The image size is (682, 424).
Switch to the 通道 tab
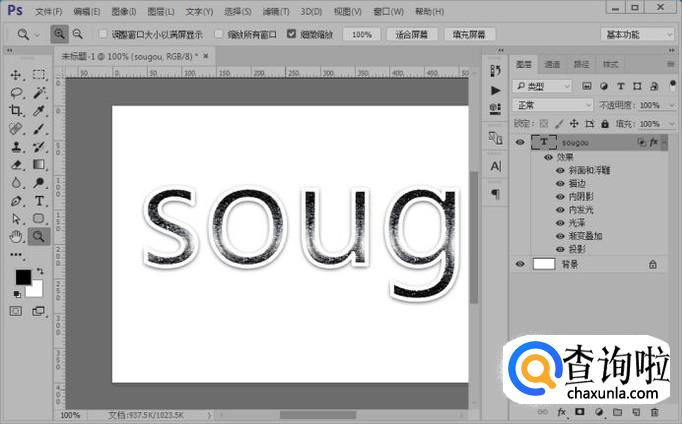tap(553, 64)
